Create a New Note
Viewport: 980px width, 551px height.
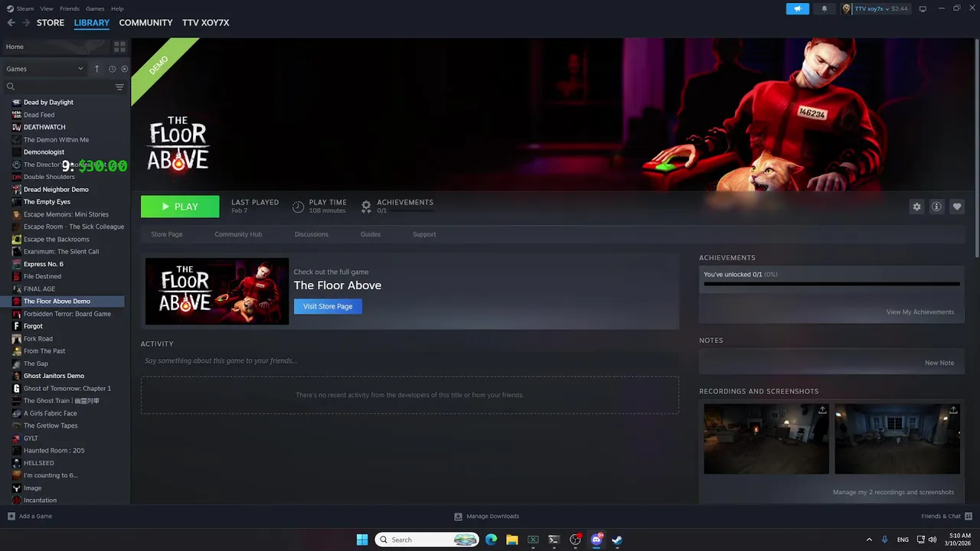(x=939, y=363)
